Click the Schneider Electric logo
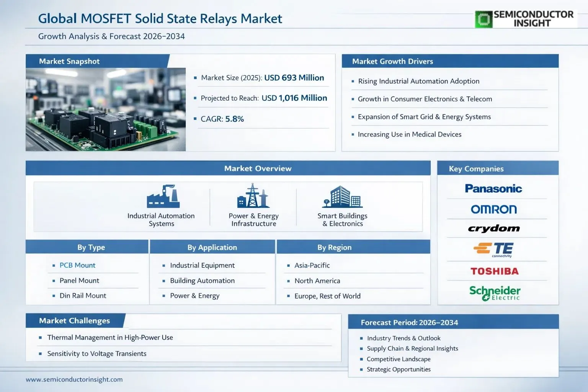This screenshot has width=588, height=392. click(495, 293)
